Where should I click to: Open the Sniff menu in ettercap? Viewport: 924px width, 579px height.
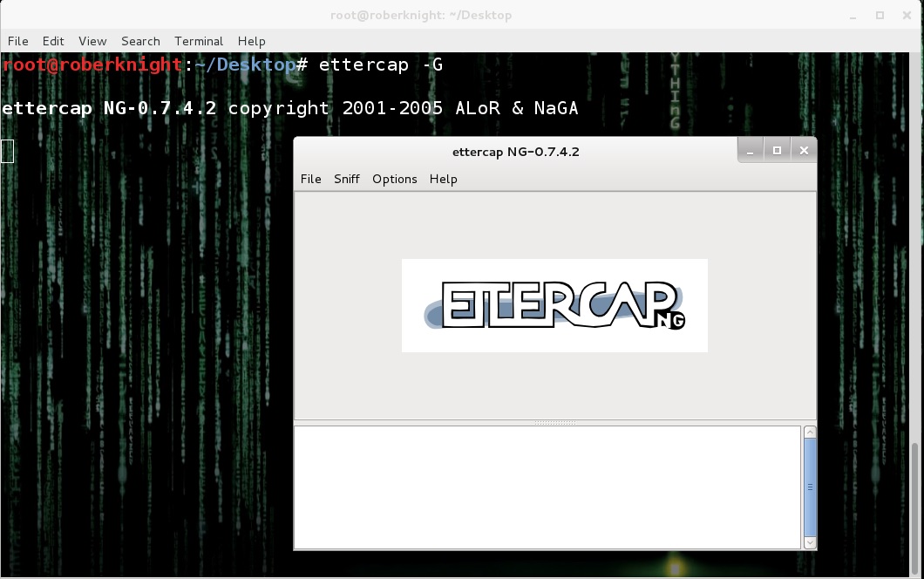click(x=347, y=179)
